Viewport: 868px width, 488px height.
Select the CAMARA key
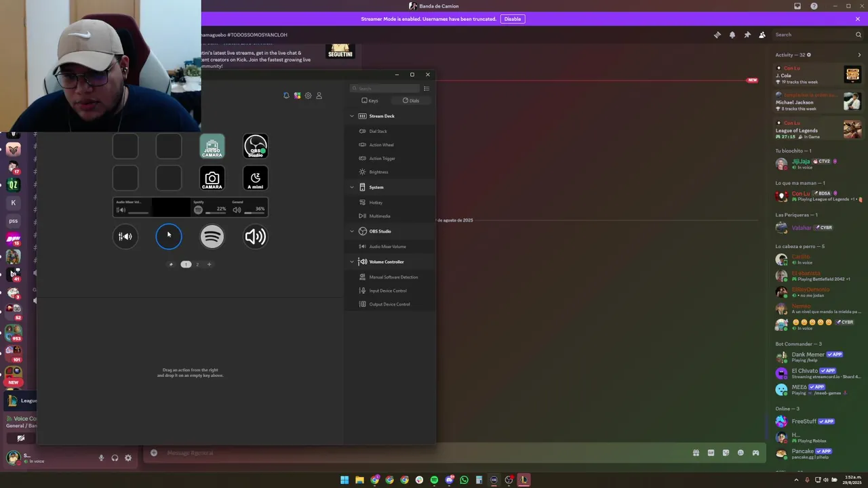coord(212,178)
